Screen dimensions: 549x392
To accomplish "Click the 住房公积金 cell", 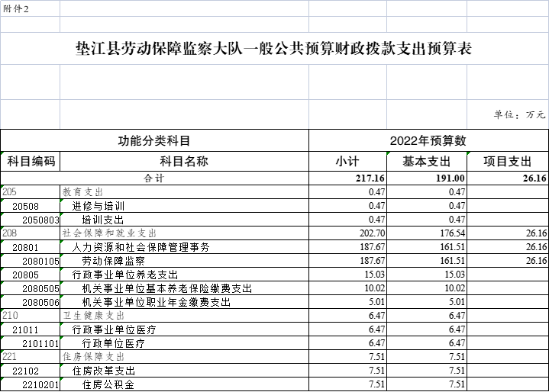I will click(x=184, y=384).
